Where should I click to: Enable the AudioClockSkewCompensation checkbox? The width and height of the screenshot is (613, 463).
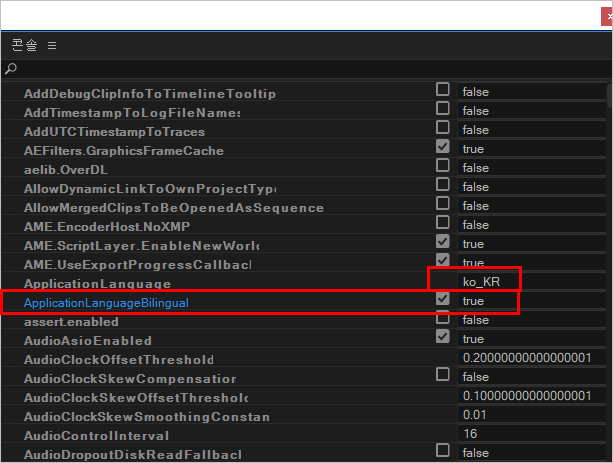pos(443,375)
